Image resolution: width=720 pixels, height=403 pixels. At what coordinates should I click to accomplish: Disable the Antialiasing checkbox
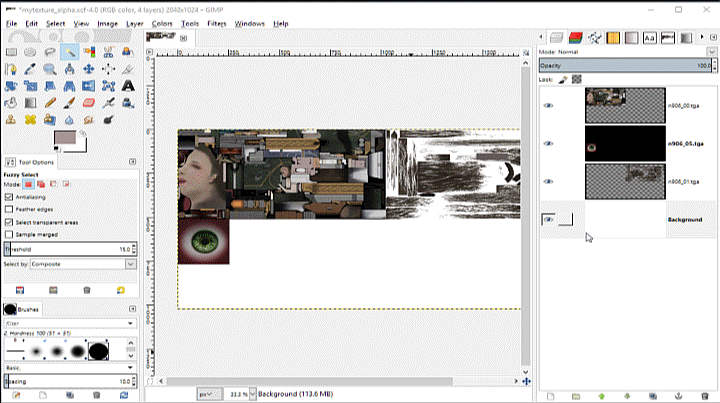coord(9,197)
